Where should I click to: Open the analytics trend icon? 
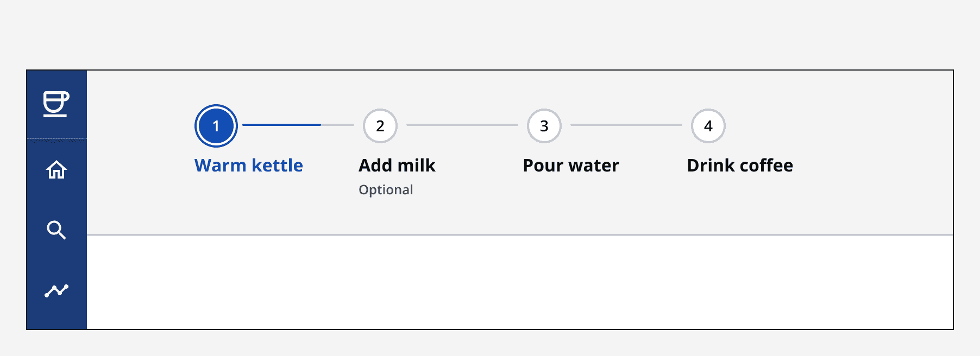pos(56,291)
